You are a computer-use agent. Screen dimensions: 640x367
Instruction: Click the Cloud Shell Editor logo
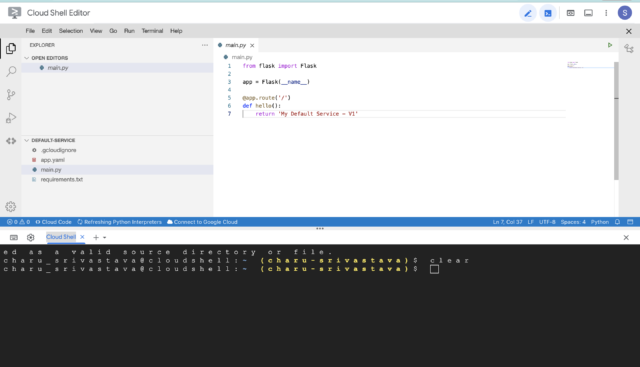click(x=14, y=13)
